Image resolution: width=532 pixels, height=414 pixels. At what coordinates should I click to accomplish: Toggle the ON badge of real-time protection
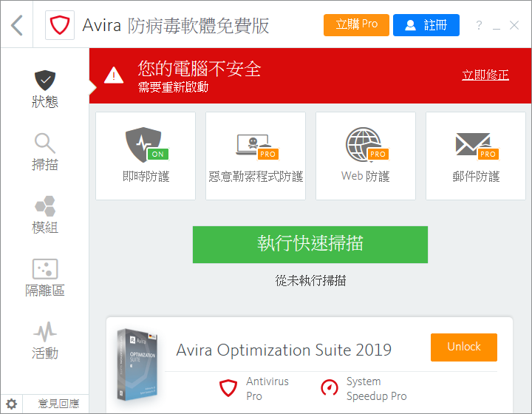158,154
